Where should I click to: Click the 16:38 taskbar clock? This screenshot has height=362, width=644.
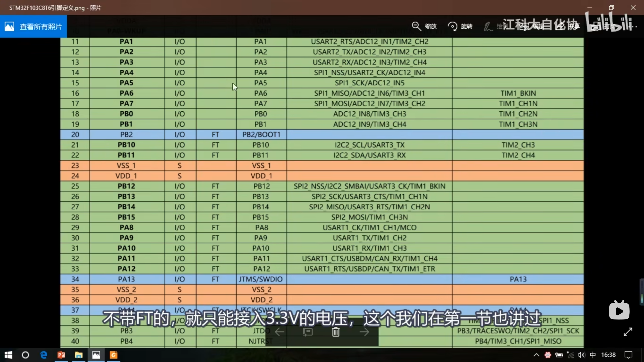608,355
